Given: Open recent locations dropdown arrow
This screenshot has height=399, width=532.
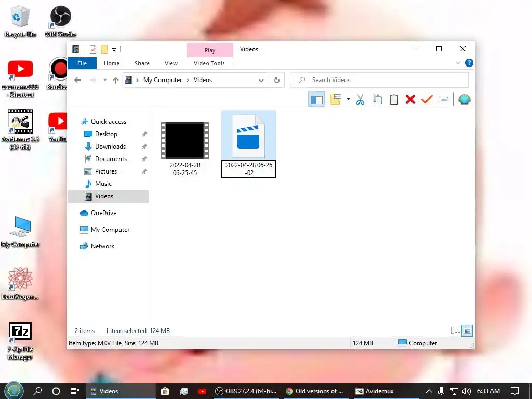Looking at the screenshot, I should (105, 80).
